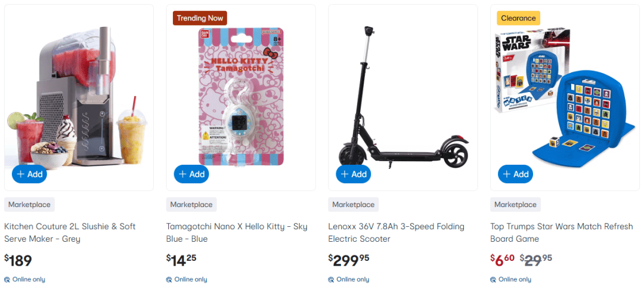Open the Kitchen Couture slushie maker image
Viewport: 644px width, 299px height.
click(x=79, y=95)
